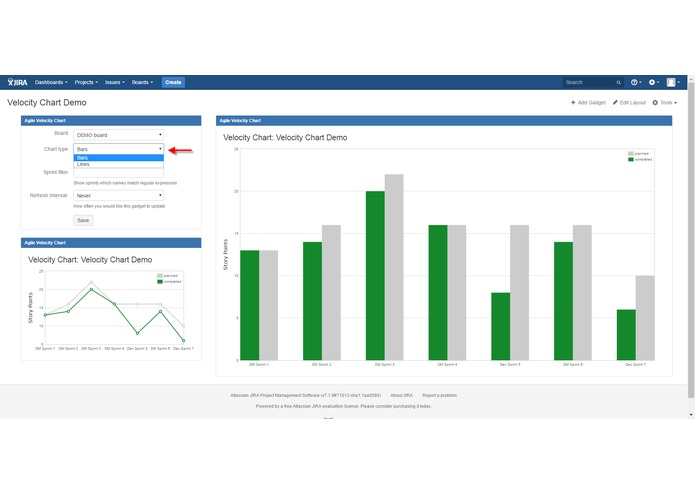This screenshot has width=695, height=494.
Task: Click the large bar chart gadget header
Action: point(444,121)
